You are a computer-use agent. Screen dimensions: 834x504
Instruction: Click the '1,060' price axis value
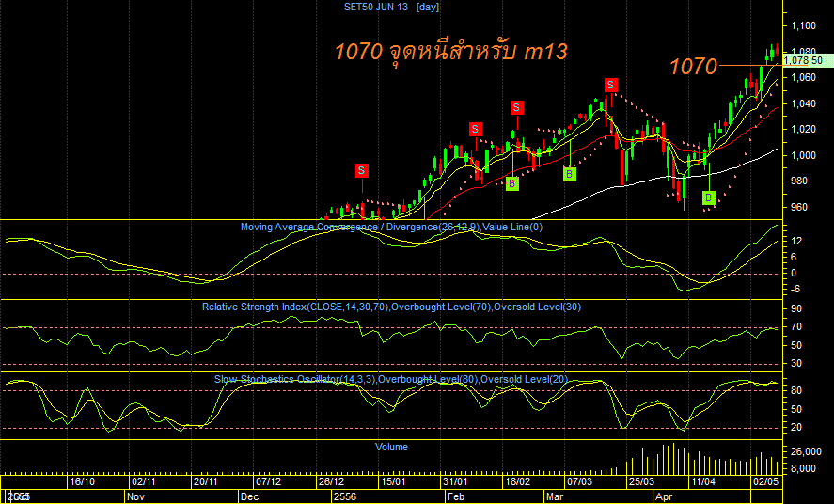[x=803, y=78]
